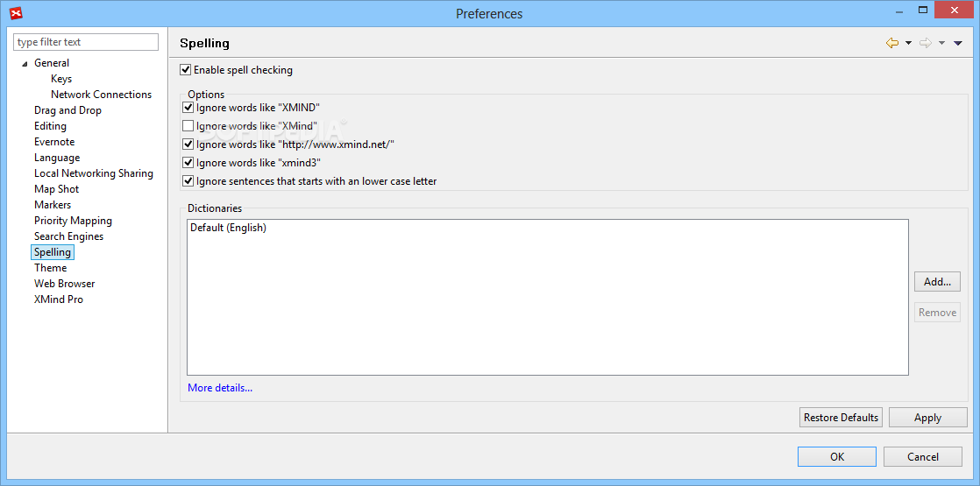Toggle Enable spell checking checkbox
980x486 pixels.
[185, 70]
